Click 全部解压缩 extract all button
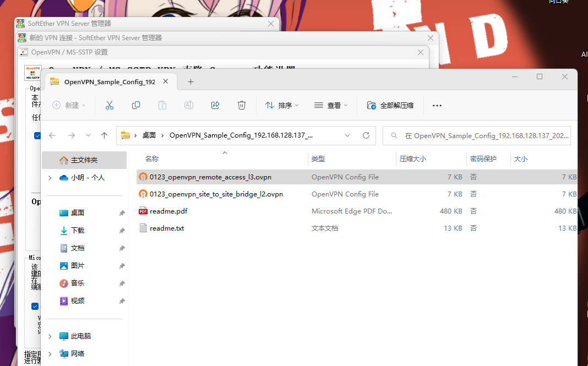 390,105
